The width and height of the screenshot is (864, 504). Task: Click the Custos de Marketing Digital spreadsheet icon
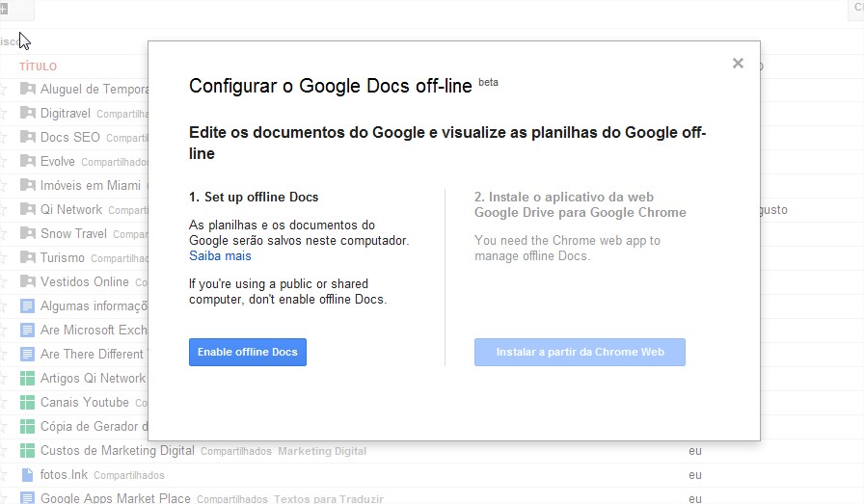click(27, 450)
